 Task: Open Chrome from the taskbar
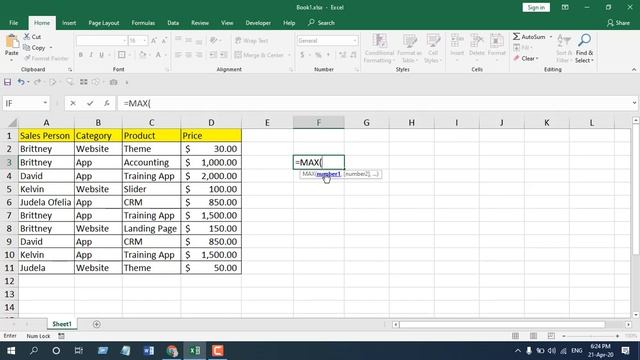coord(172,351)
